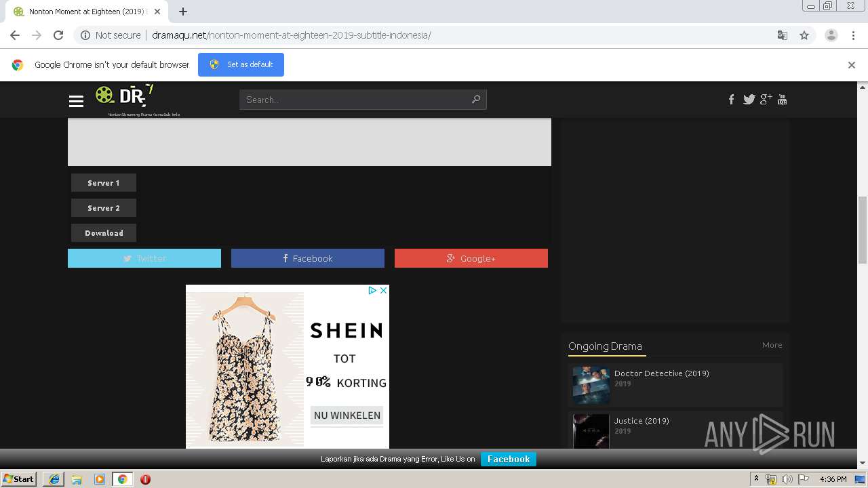The image size is (868, 488).
Task: Close the Nonton Moment at Eighteen tab
Action: [157, 12]
